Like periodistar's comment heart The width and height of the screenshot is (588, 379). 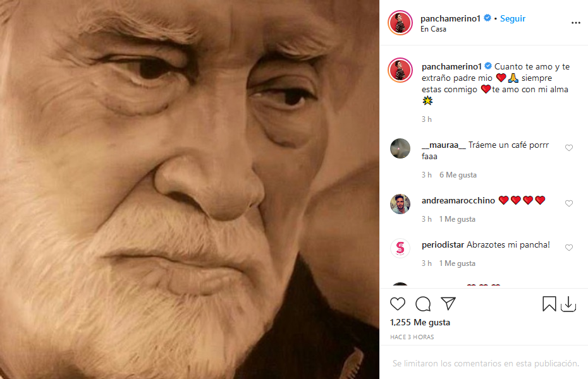tap(569, 248)
